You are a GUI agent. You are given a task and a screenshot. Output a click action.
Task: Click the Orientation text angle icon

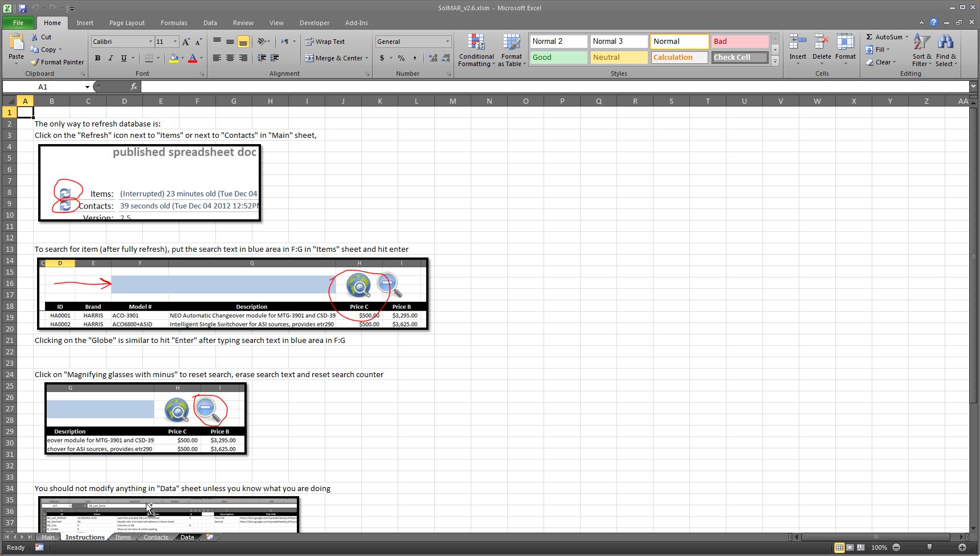pyautogui.click(x=262, y=42)
